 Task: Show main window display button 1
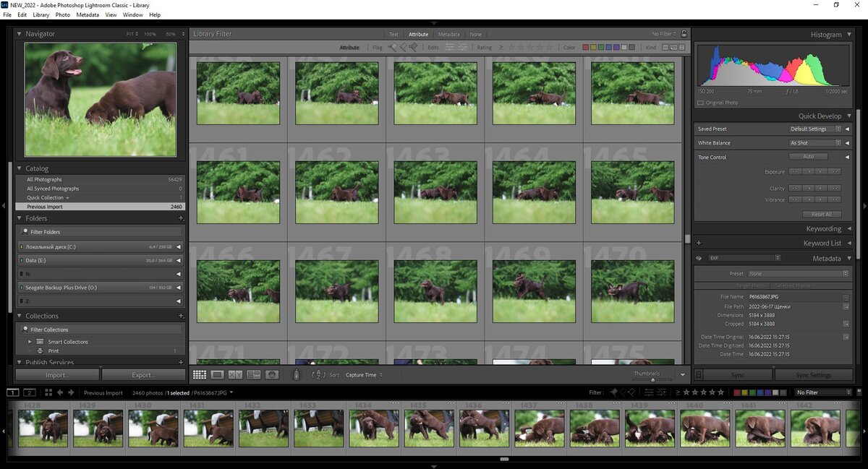tap(13, 392)
